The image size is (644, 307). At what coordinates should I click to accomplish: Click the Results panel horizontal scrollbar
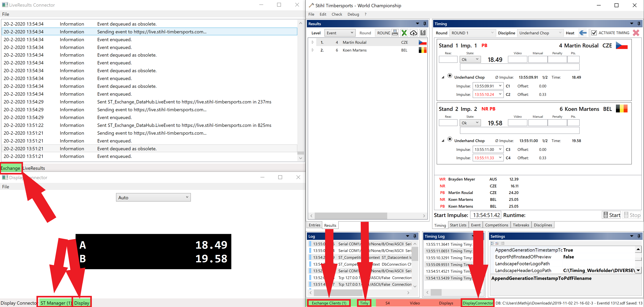click(x=351, y=216)
